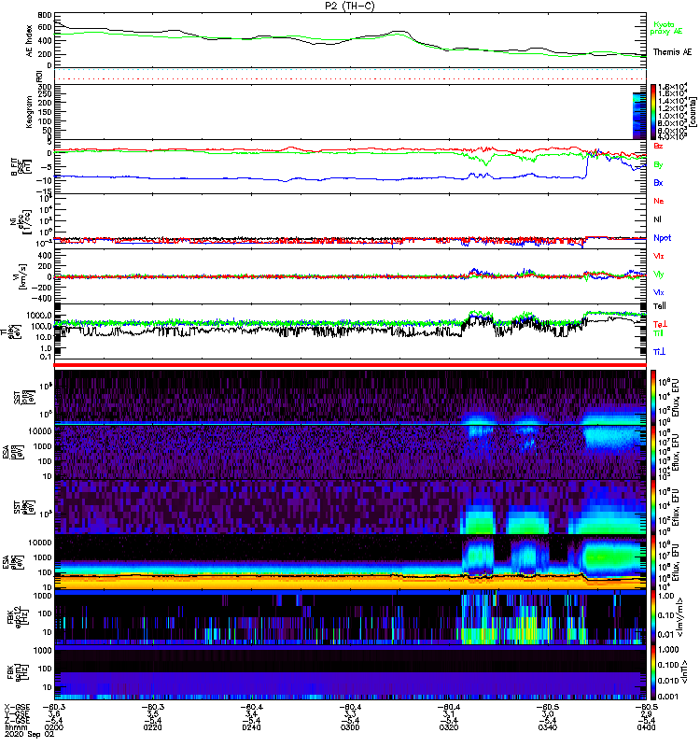Click the "FBK edc12 [Hz]" axis label

pyautogui.click(x=18, y=617)
